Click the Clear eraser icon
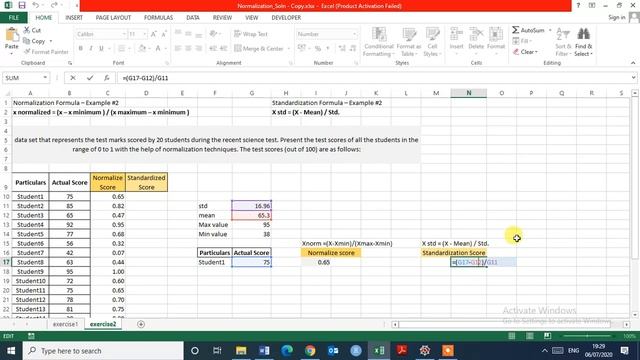Viewport: 640px width, 360px height. click(x=516, y=51)
